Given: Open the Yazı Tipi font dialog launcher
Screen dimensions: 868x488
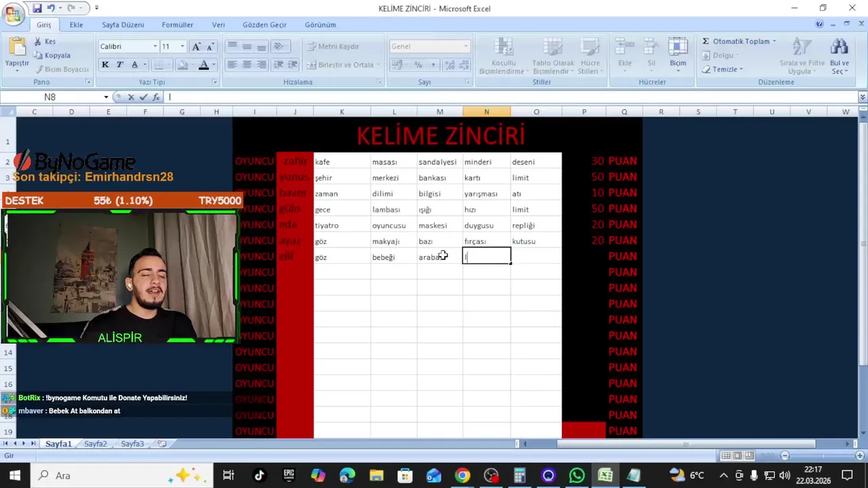Looking at the screenshot, I should click(x=214, y=82).
